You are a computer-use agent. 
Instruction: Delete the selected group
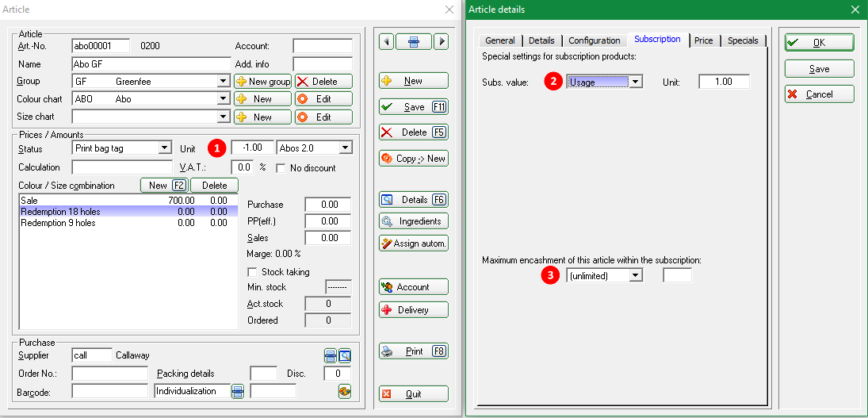click(324, 82)
